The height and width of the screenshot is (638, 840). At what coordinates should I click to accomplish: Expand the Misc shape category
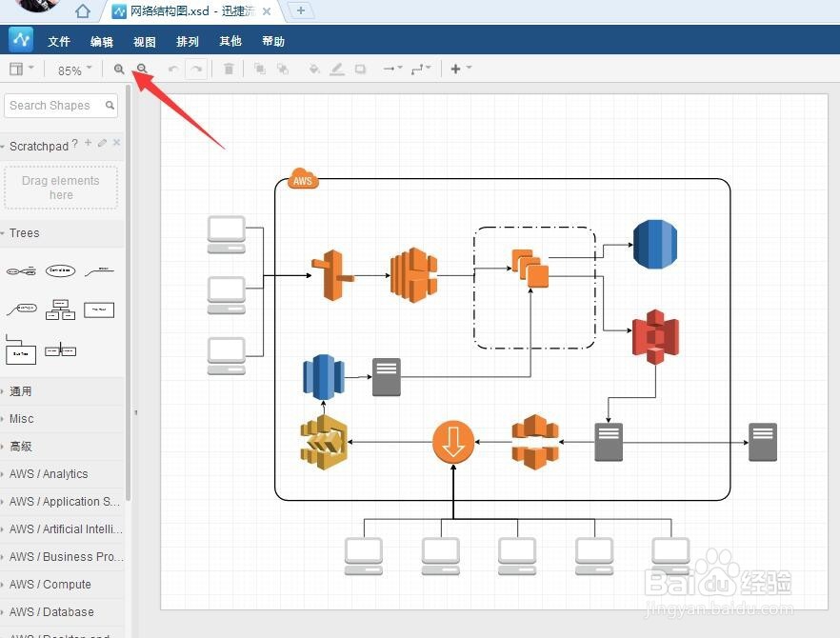(62, 419)
